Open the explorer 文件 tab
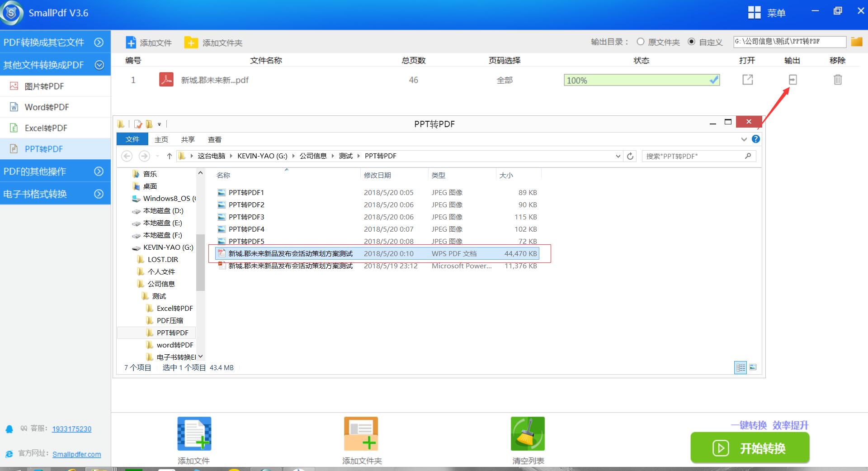The image size is (868, 471). (132, 139)
